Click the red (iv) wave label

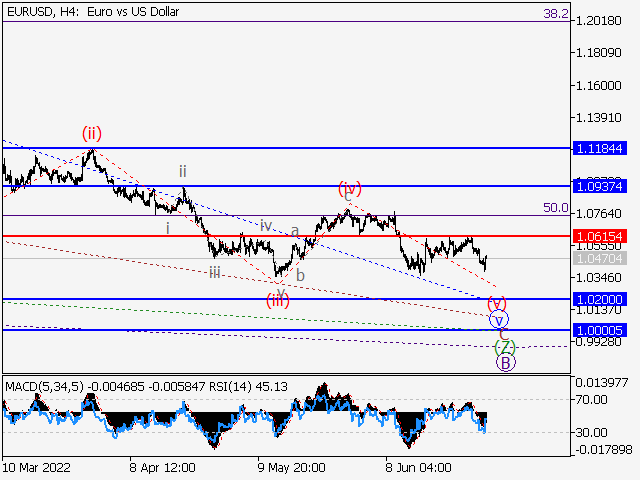(350, 188)
